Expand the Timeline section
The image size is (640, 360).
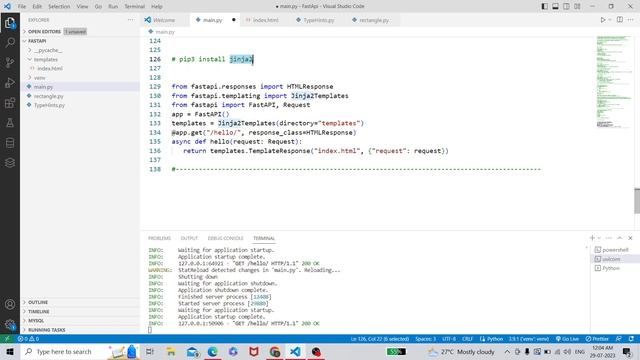[x=39, y=311]
